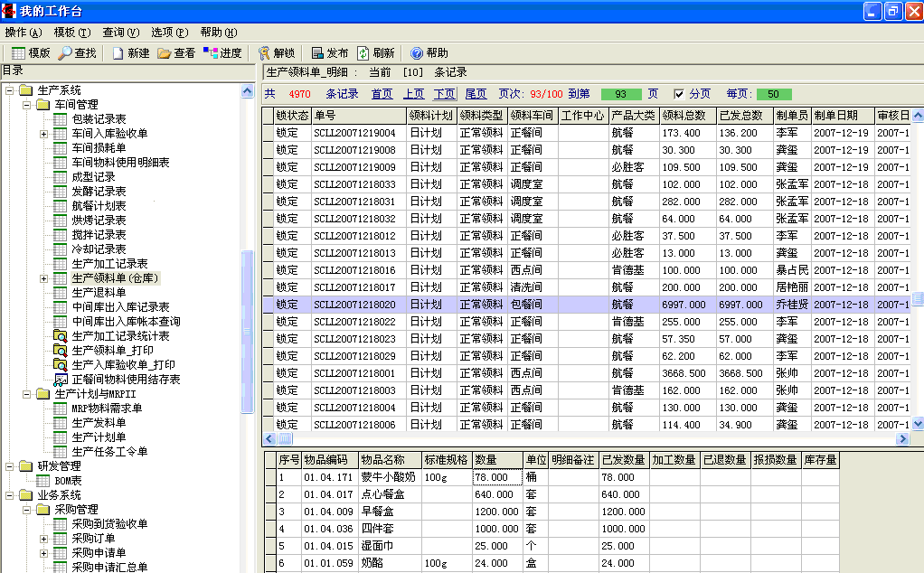Screen dimensions: 924x573
Task: Jump to last page via 尾页 link
Action: (476, 94)
